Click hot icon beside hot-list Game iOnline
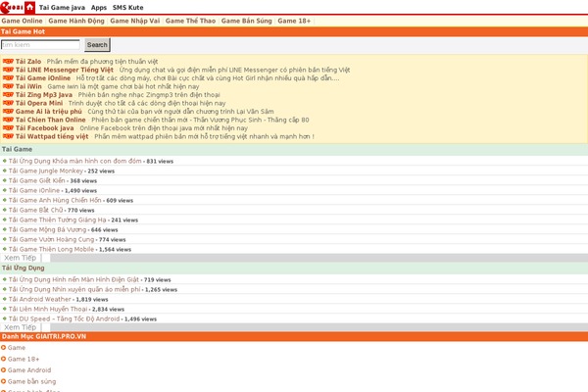This screenshot has height=392, width=588. coord(8,77)
